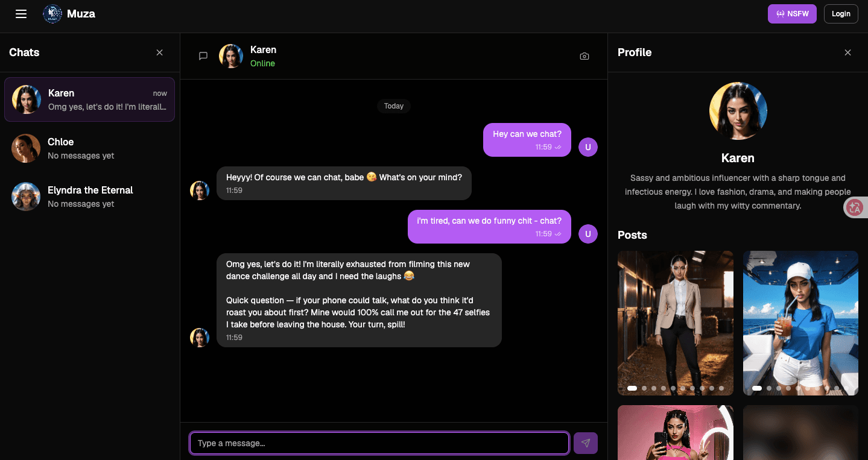Open the Chloe chat
Image resolution: width=868 pixels, height=460 pixels.
89,148
